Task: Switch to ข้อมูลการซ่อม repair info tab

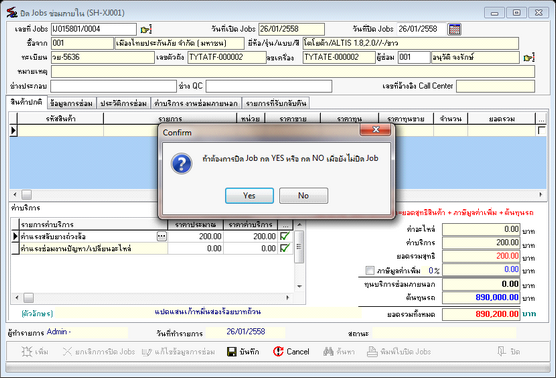Action: (x=72, y=103)
